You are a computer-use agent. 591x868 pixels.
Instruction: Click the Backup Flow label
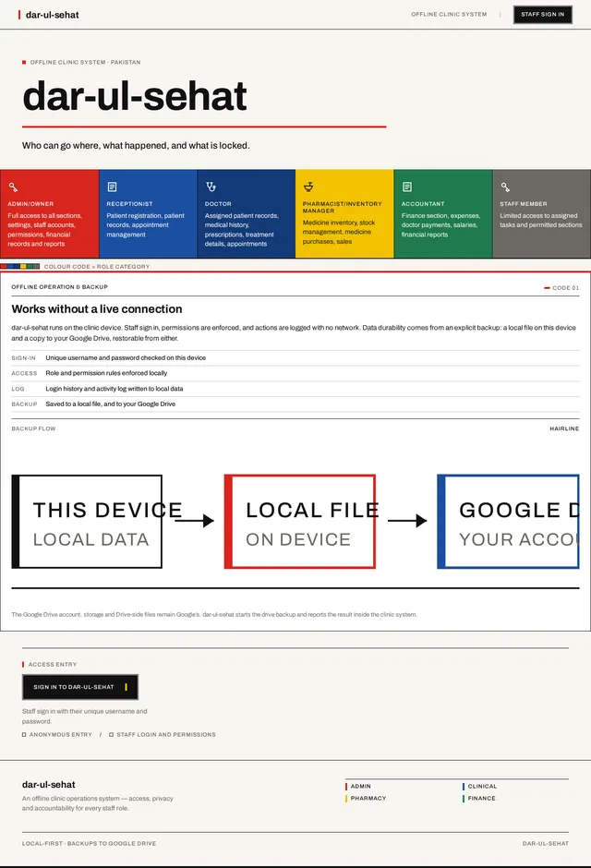[x=34, y=428]
